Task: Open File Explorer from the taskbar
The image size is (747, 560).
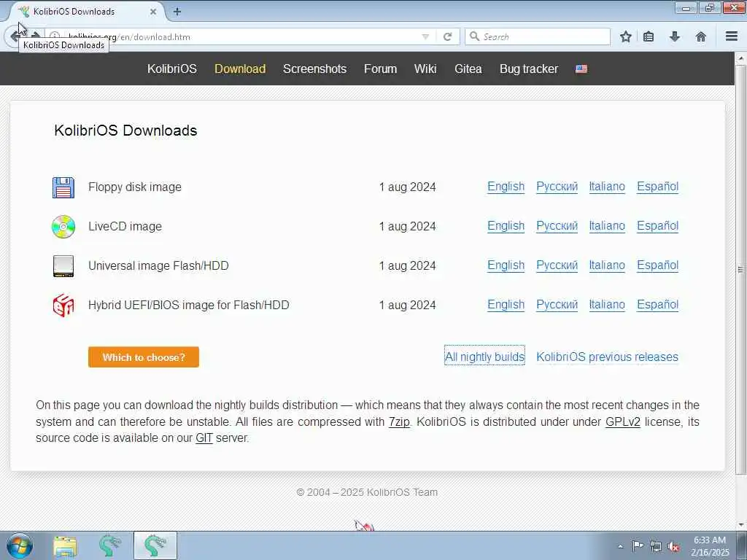Action: tap(65, 546)
